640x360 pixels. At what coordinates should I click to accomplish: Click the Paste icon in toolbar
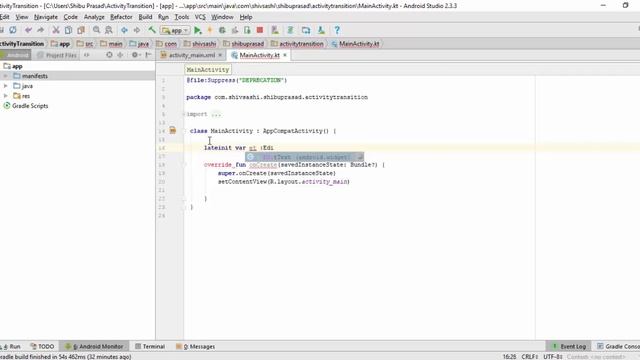tap(81, 30)
